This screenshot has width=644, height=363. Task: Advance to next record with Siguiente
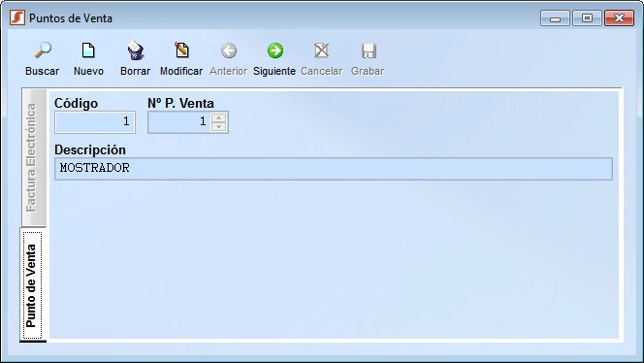(274, 59)
